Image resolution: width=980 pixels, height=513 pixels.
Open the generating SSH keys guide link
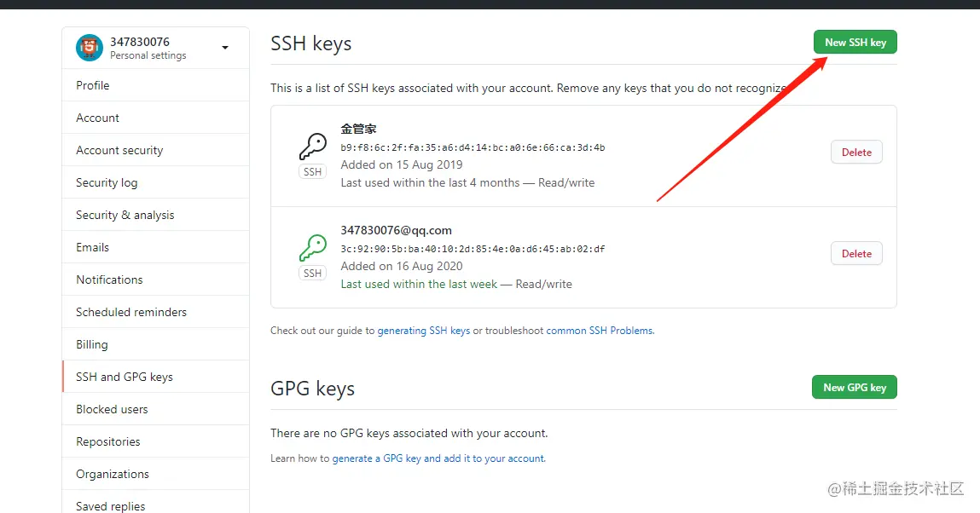[424, 331]
